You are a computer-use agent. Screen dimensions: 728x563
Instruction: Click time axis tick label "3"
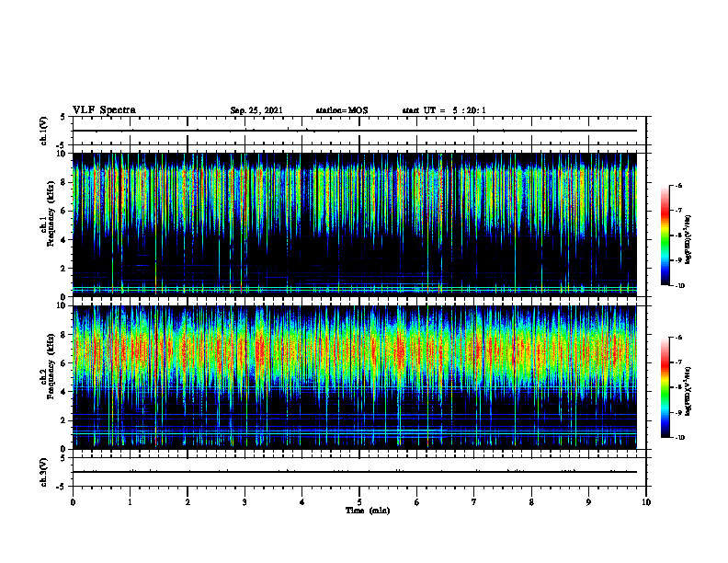click(245, 502)
